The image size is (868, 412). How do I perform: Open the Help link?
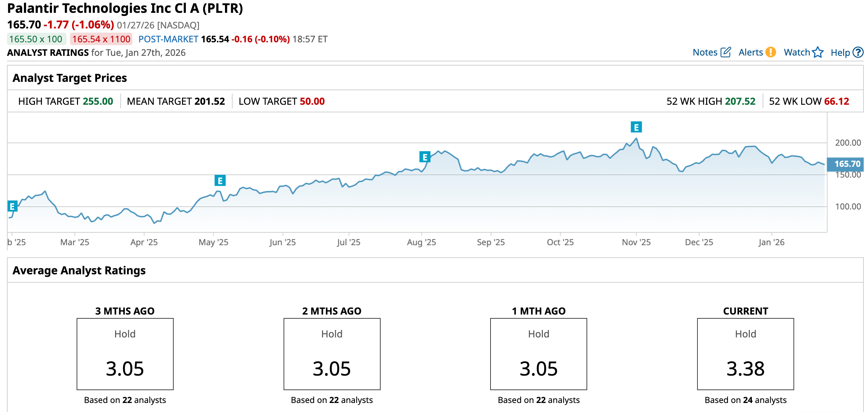coord(840,53)
